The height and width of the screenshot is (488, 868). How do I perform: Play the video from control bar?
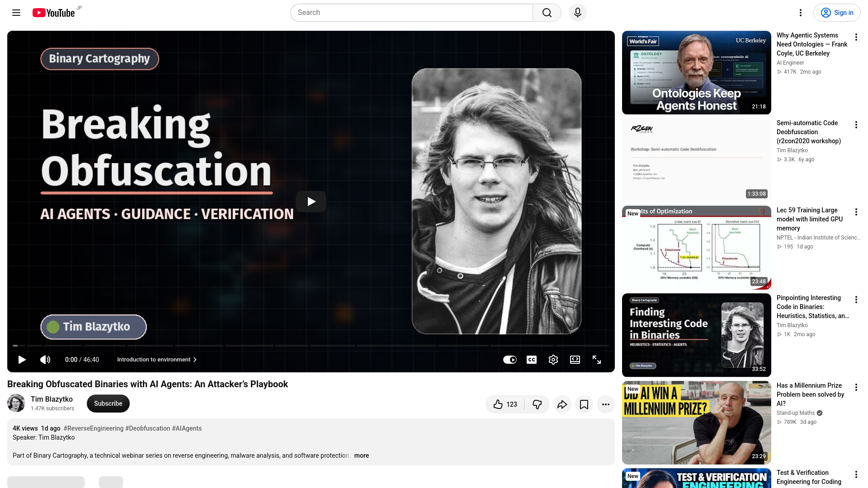[x=22, y=360]
